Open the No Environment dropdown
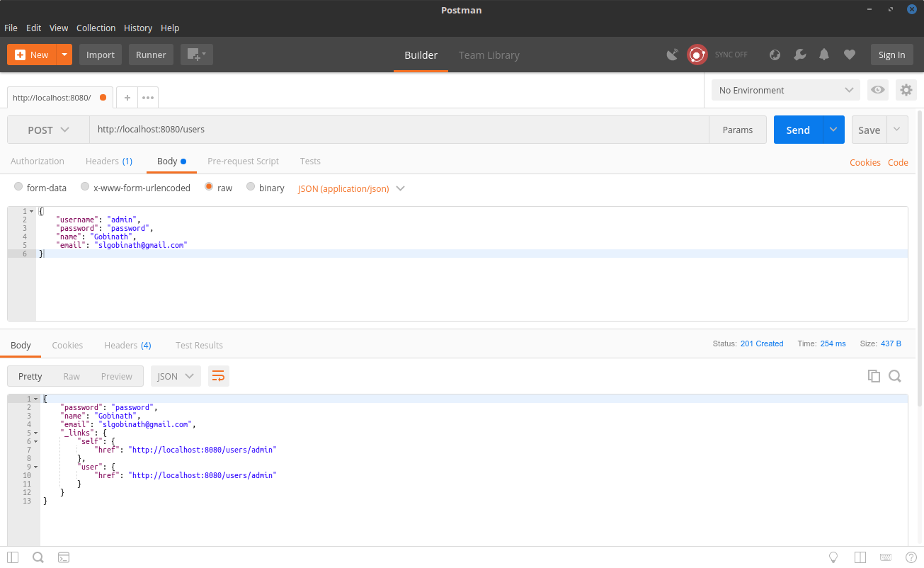This screenshot has width=924, height=568. pyautogui.click(x=786, y=90)
